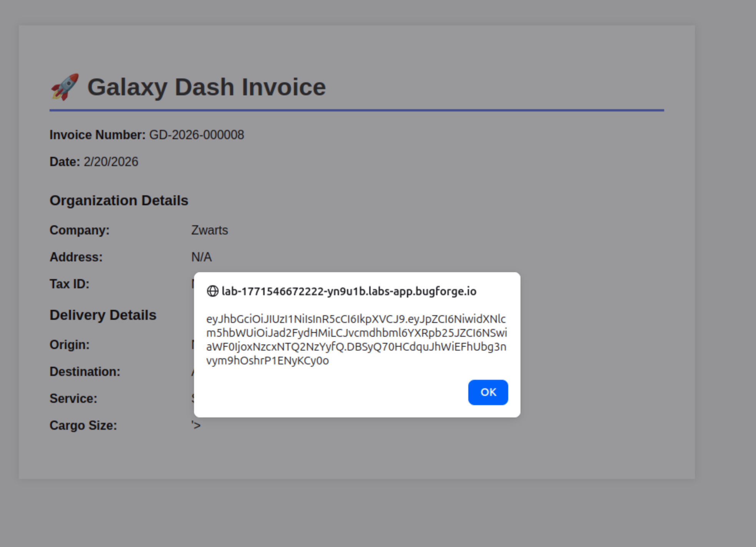The image size is (756, 547).
Task: Click the JWT token text in alert
Action: (356, 339)
